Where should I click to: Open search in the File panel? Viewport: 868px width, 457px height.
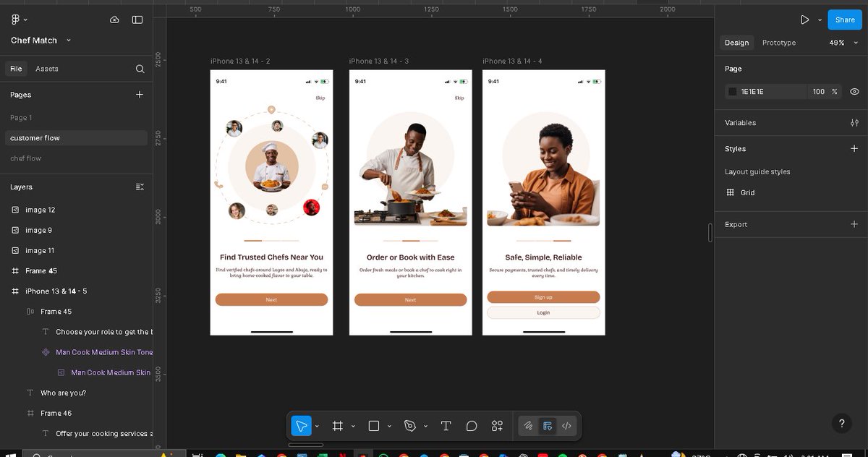(140, 69)
